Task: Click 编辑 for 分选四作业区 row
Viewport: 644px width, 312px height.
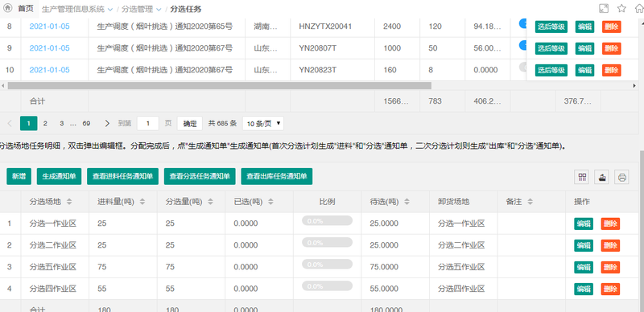Action: point(584,289)
